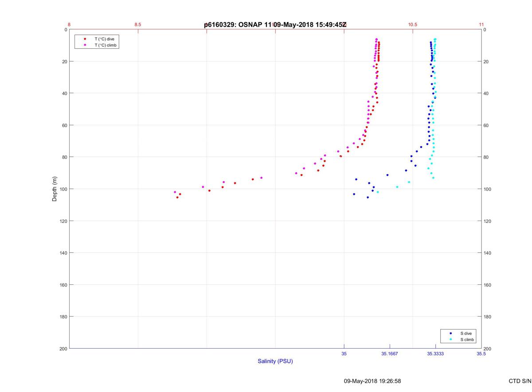Click right depth axis tick '120'
This screenshot has width=532, height=392.
tap(488, 221)
